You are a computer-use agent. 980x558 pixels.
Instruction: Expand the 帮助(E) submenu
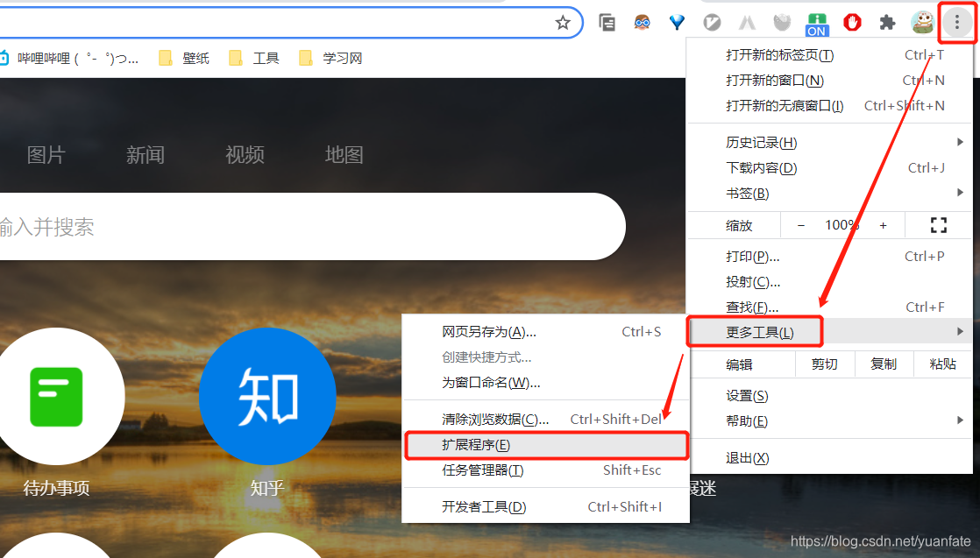(830, 421)
